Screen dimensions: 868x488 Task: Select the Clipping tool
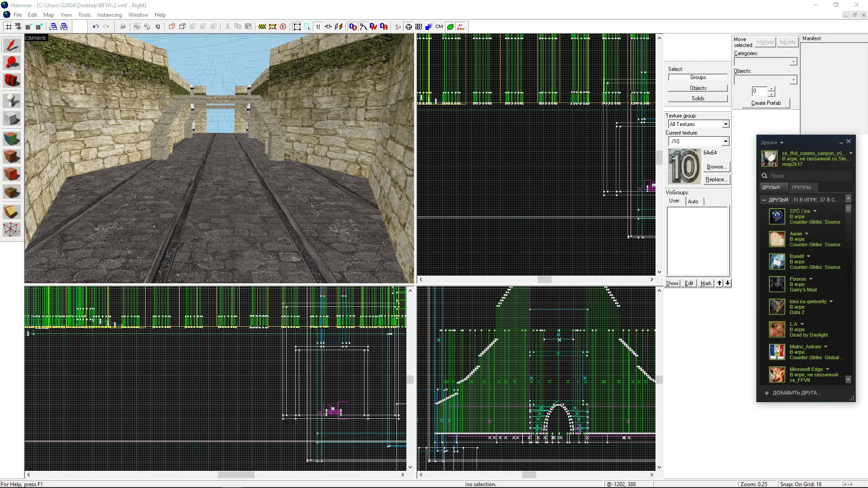pyautogui.click(x=12, y=211)
